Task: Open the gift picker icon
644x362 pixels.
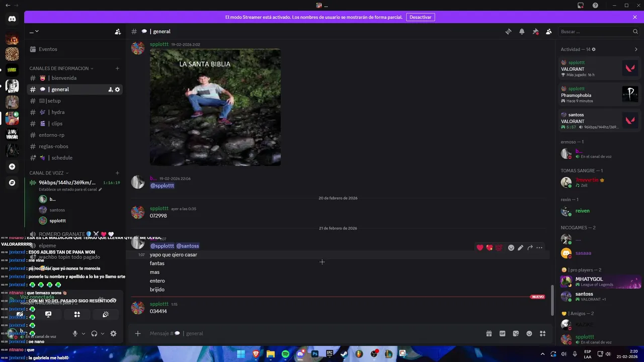Action: coord(489,333)
